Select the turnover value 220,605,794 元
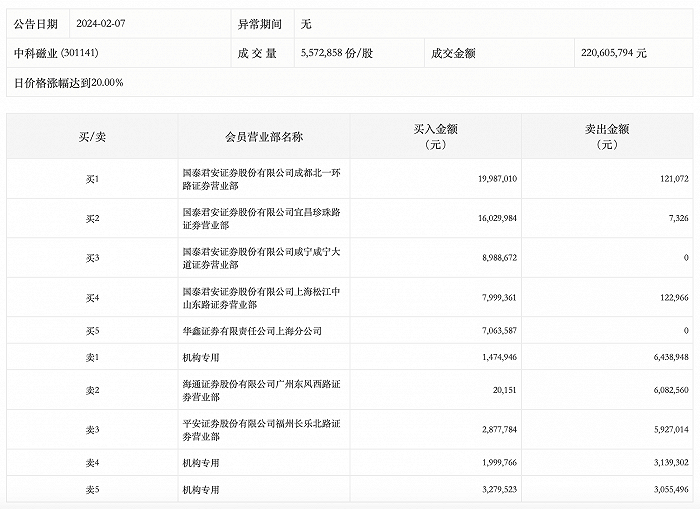The height and width of the screenshot is (509, 700). click(x=614, y=53)
